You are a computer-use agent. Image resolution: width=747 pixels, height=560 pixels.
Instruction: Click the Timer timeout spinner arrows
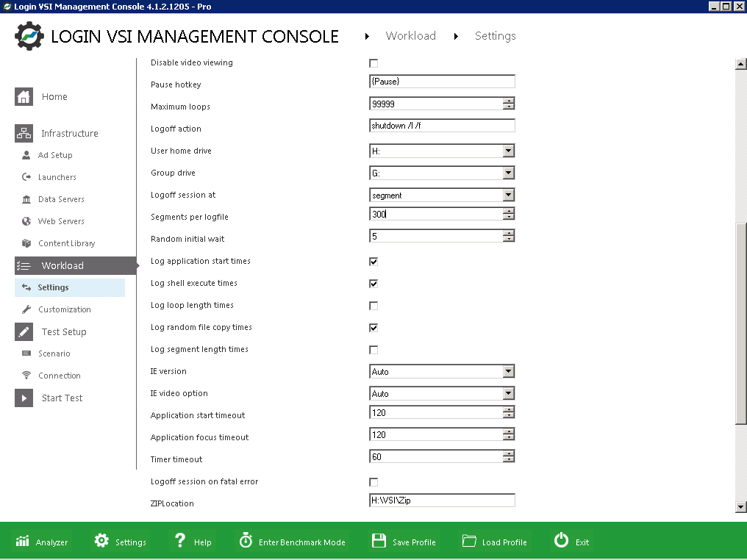tap(509, 456)
